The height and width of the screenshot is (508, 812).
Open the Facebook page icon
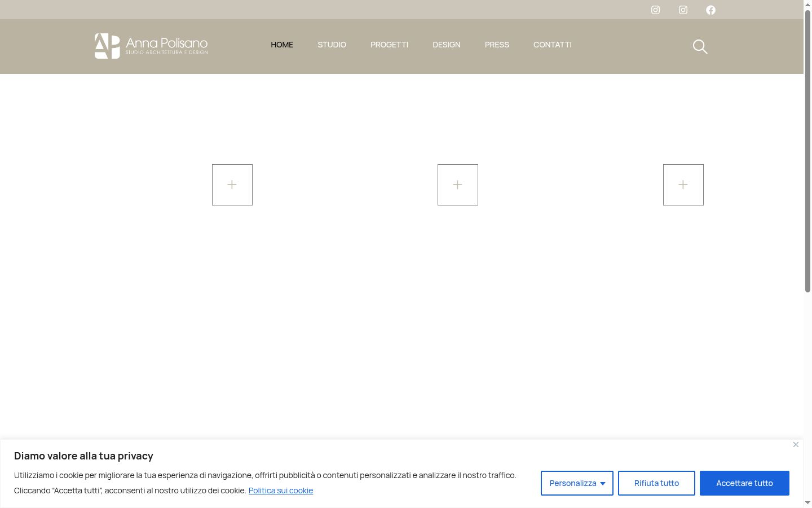(710, 10)
